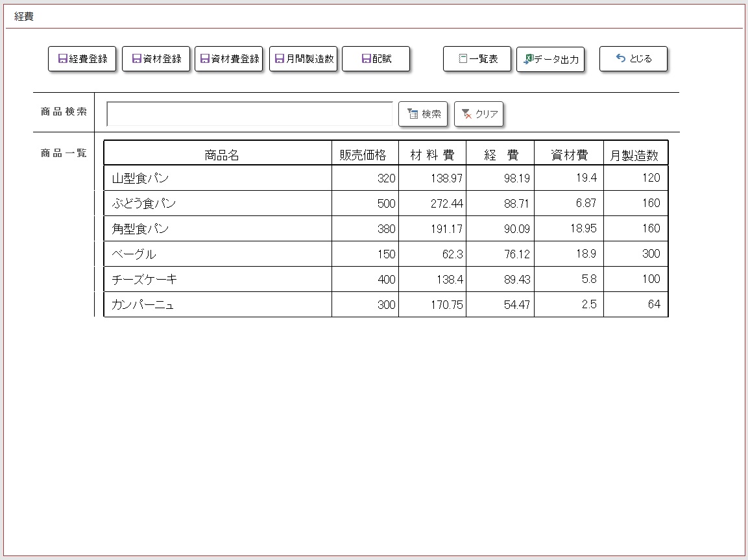The height and width of the screenshot is (560, 748).
Task: Click the 配賦 button
Action: 376,58
